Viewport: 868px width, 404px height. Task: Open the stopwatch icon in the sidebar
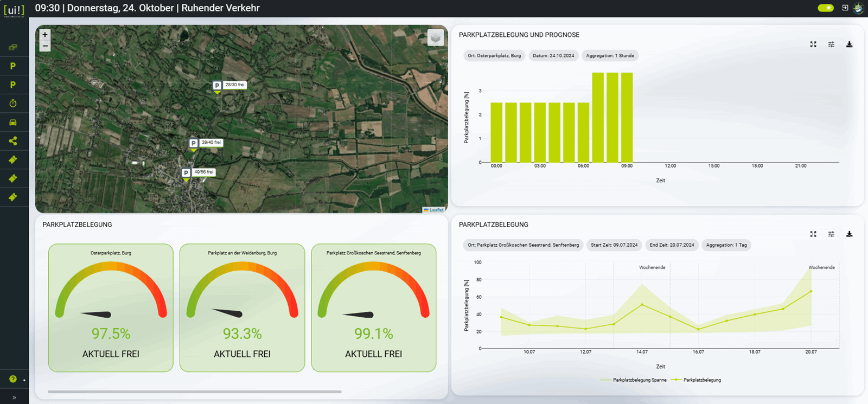pos(13,104)
